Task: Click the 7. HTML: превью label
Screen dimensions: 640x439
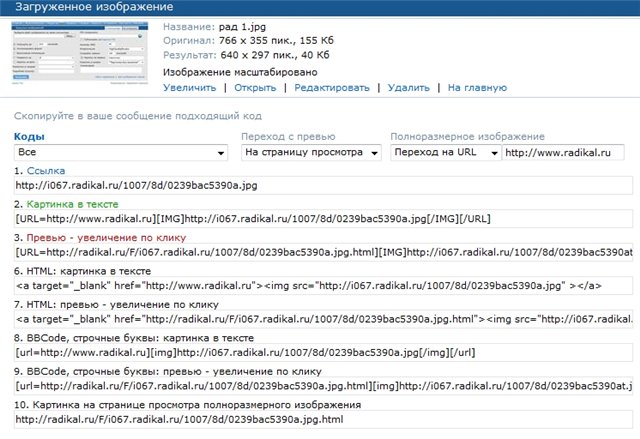Action: (116, 305)
